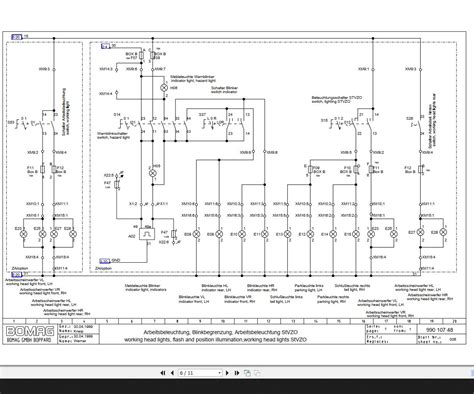Click the E10 lamp symbol
Viewport: 474px width, 394px height.
[x=242, y=234]
